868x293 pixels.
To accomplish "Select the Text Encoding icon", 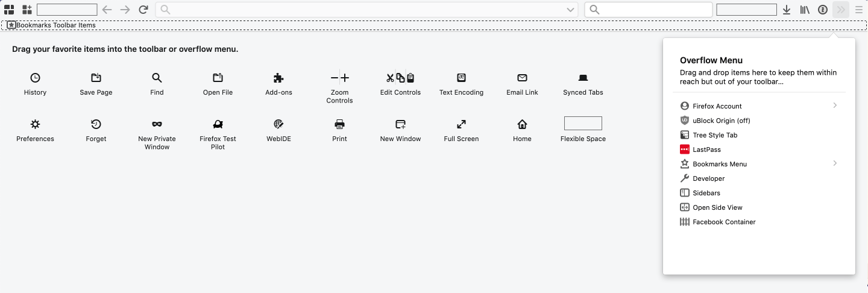I will click(x=461, y=78).
